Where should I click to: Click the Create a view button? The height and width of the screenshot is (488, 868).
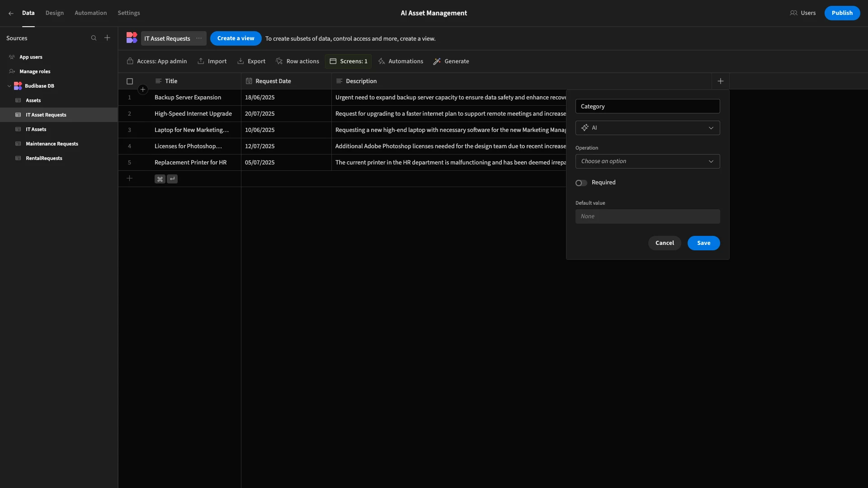click(x=236, y=38)
